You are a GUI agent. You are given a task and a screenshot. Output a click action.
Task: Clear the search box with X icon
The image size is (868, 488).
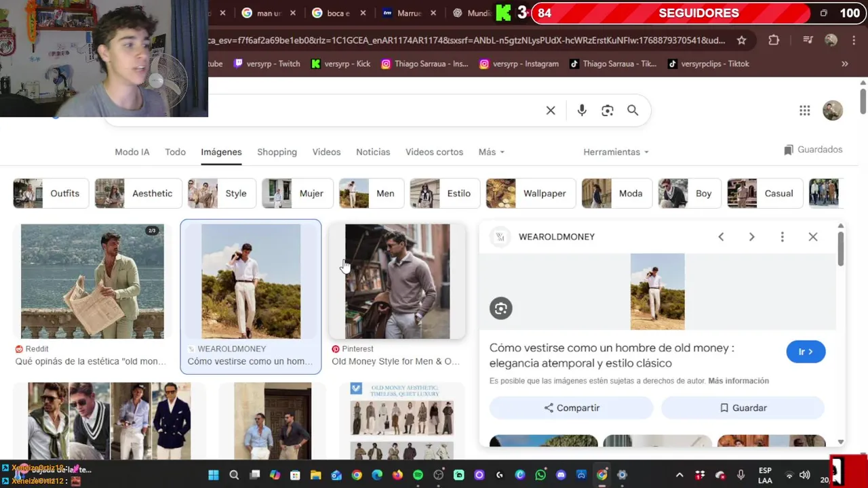coord(551,110)
